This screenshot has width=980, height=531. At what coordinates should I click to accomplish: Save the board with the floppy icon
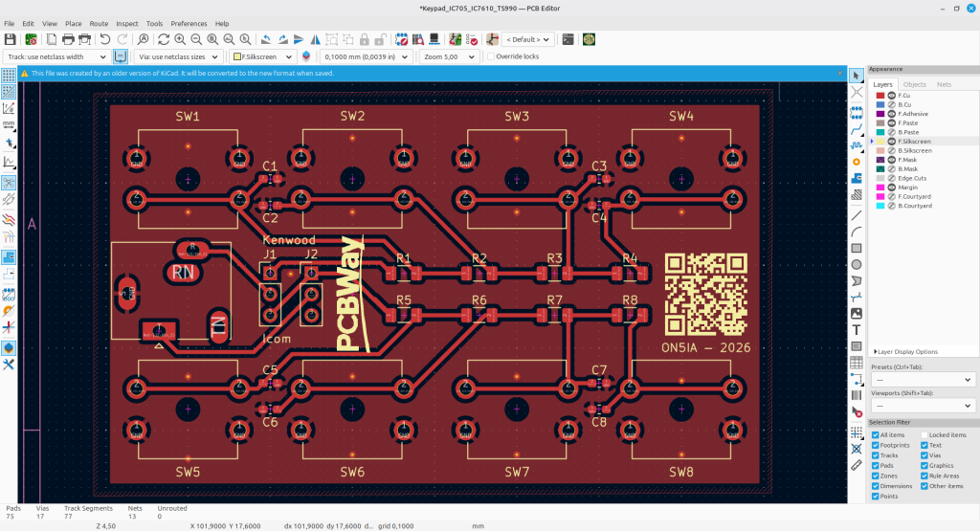point(10,39)
